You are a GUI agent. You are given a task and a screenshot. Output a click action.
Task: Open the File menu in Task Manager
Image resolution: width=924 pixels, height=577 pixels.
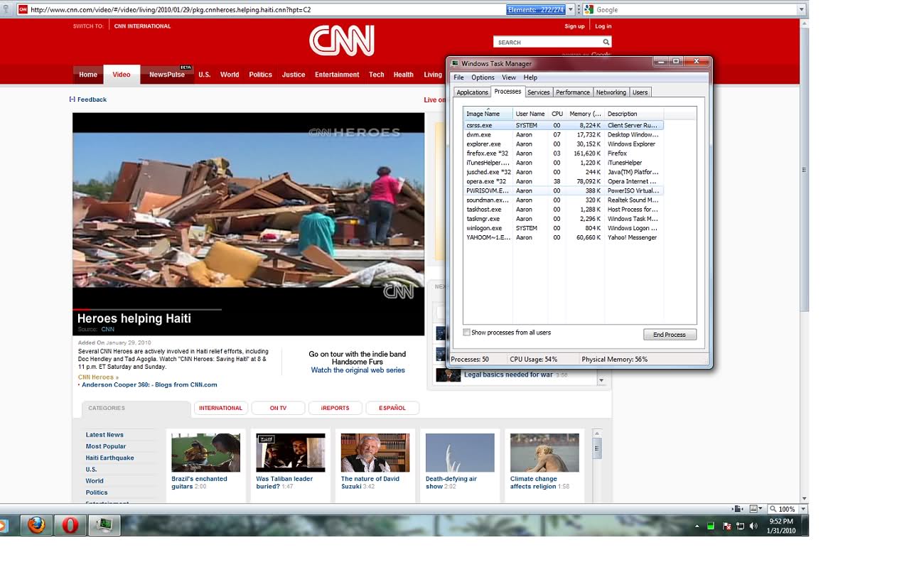click(458, 77)
